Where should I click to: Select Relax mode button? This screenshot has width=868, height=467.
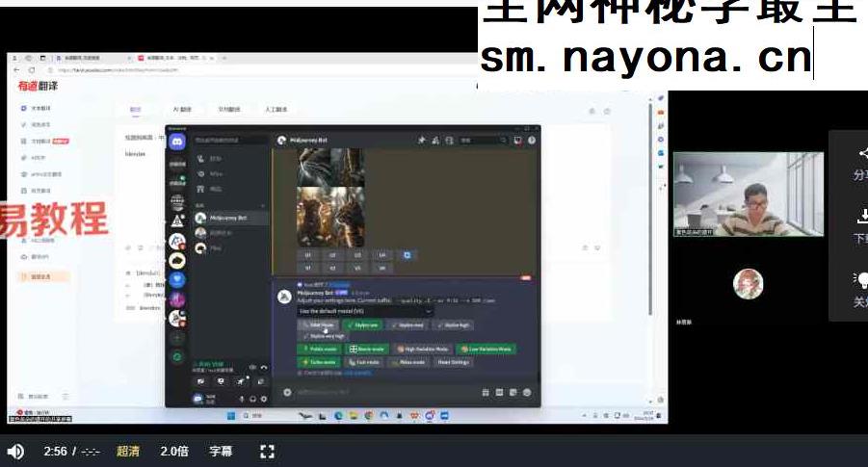click(x=408, y=362)
